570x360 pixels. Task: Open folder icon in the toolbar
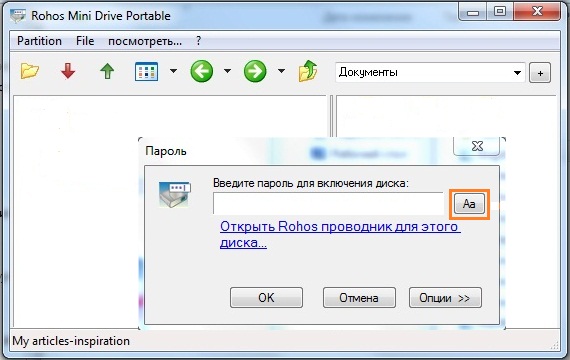click(29, 71)
